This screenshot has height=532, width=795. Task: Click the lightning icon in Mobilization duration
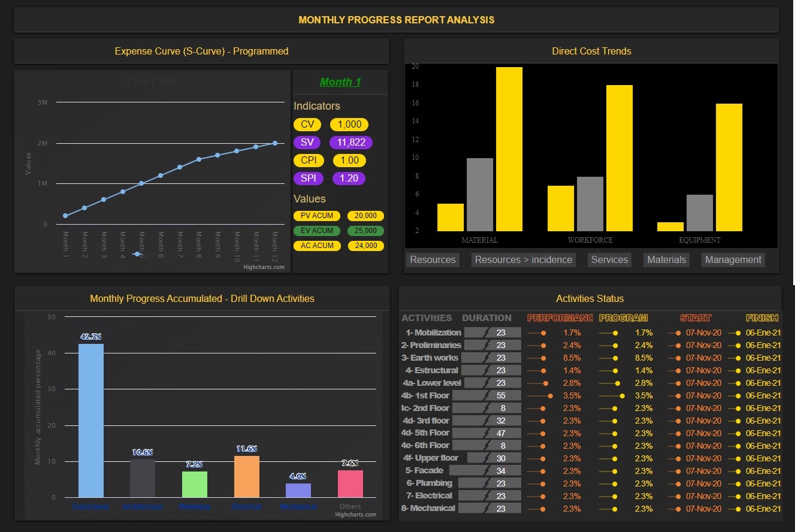coord(487,332)
